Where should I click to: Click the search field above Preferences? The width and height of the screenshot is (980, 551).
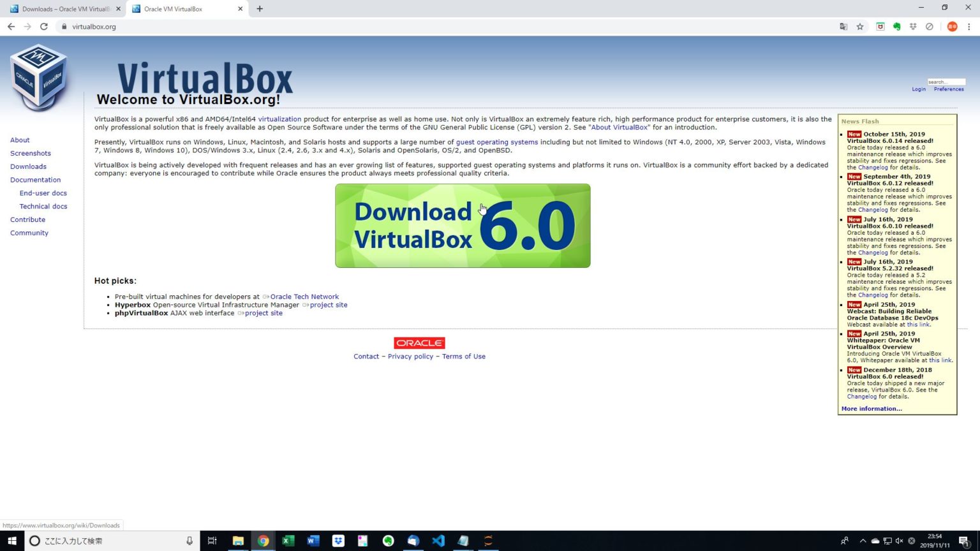(946, 82)
